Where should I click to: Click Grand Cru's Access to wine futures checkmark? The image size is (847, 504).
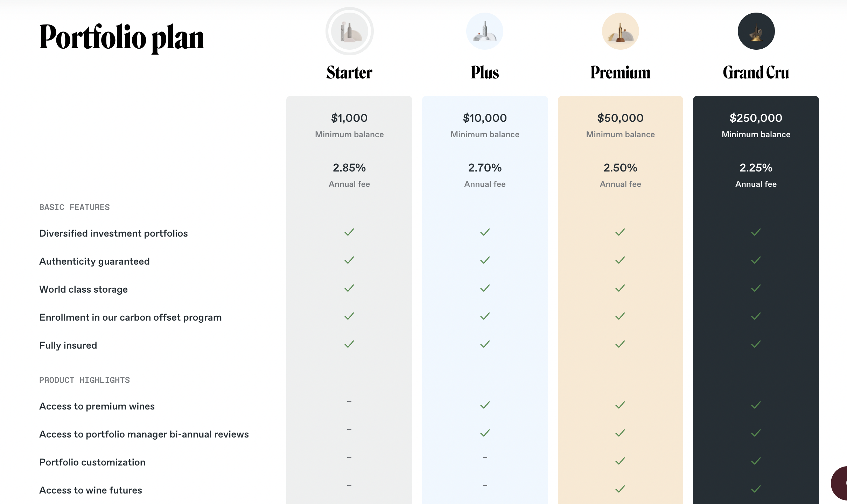pyautogui.click(x=756, y=489)
